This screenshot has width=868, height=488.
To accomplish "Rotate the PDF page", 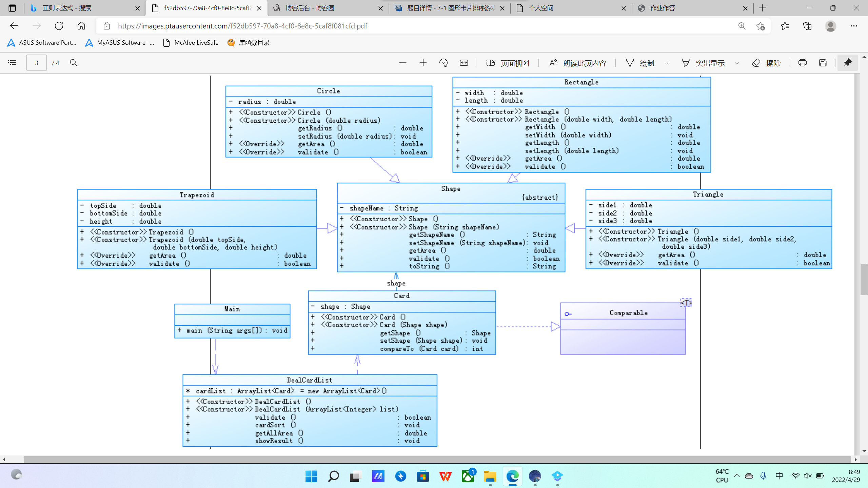I will pyautogui.click(x=443, y=63).
